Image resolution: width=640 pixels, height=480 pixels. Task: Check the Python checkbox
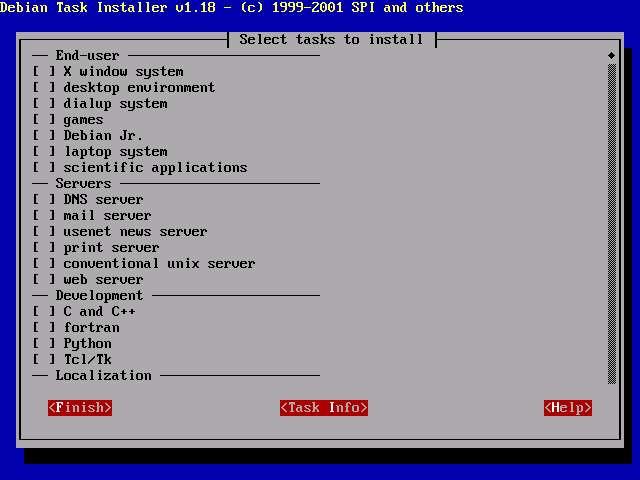coord(44,344)
